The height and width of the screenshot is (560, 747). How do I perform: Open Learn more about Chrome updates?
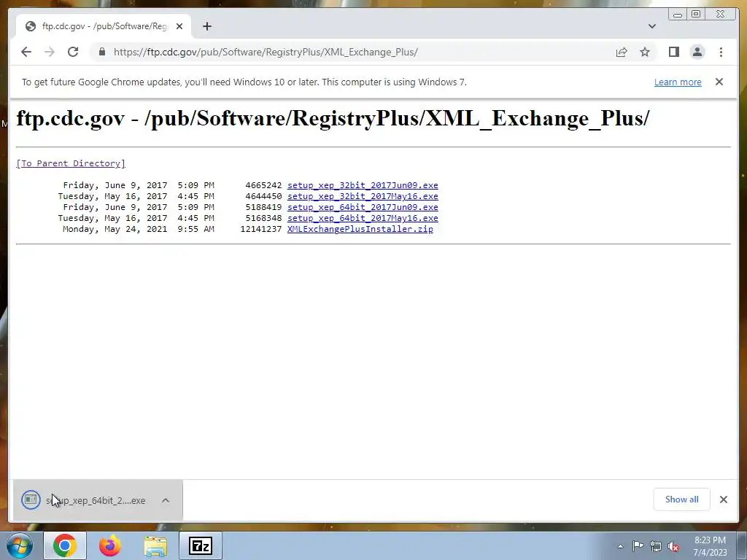(x=678, y=82)
